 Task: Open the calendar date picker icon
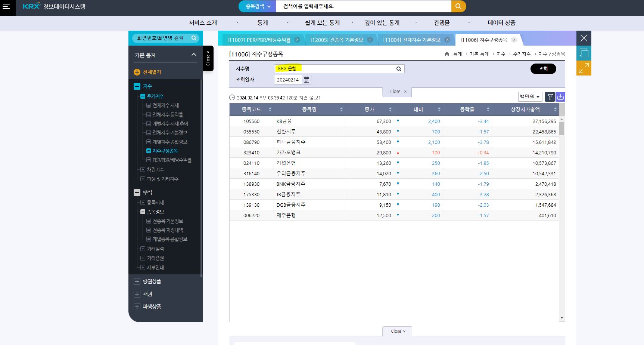click(x=307, y=80)
